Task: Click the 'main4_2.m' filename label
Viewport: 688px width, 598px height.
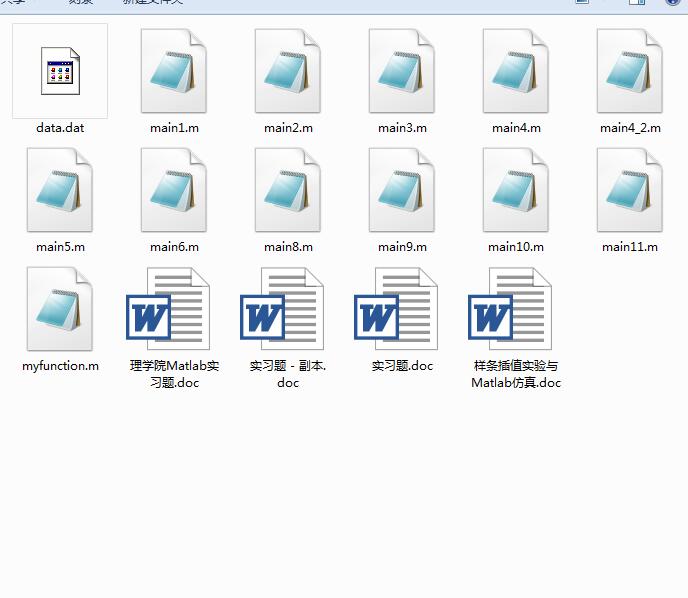Action: tap(630, 128)
